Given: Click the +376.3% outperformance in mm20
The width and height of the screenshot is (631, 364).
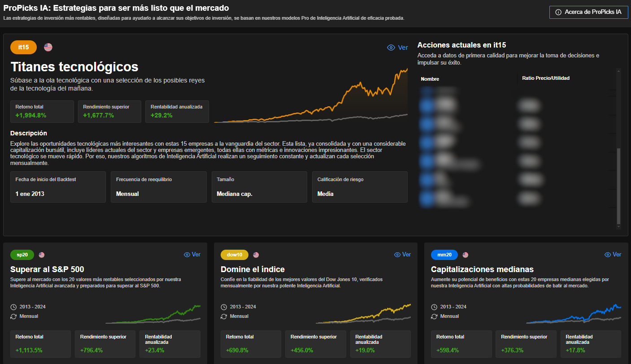Looking at the screenshot, I should pos(512,350).
